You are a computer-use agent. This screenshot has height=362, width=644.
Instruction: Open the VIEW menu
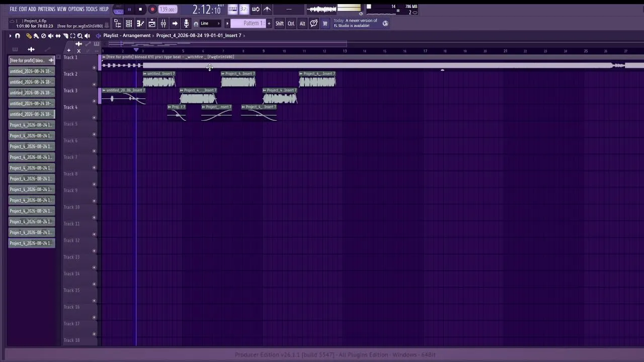(61, 9)
